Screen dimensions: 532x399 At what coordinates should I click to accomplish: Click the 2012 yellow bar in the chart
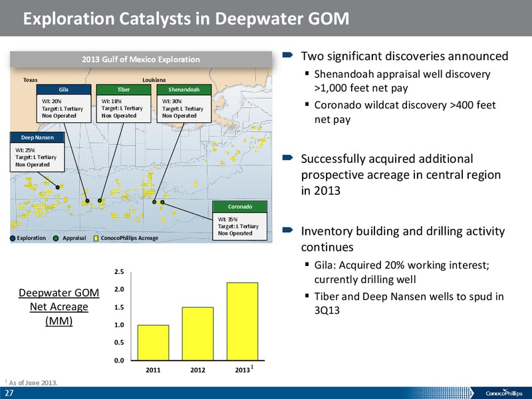tap(198, 334)
